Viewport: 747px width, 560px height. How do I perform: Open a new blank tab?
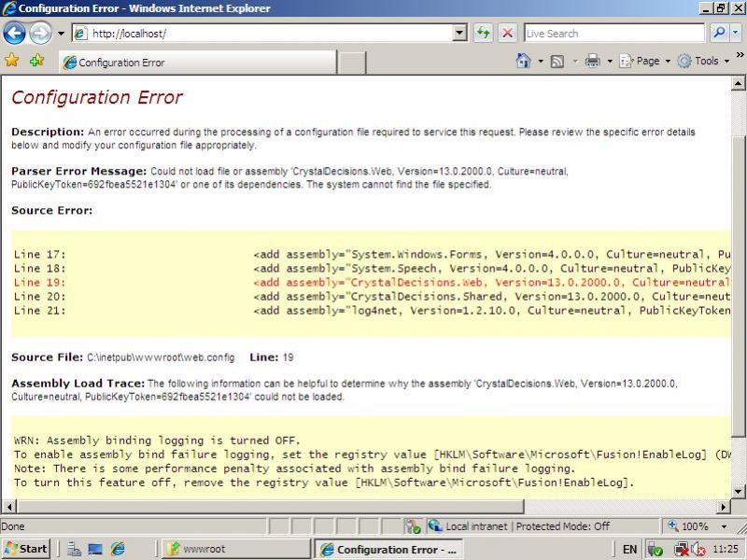352,63
